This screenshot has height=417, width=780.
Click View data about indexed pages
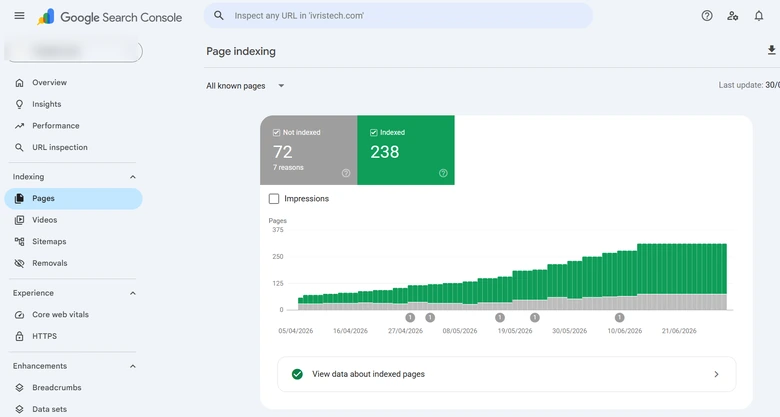506,374
